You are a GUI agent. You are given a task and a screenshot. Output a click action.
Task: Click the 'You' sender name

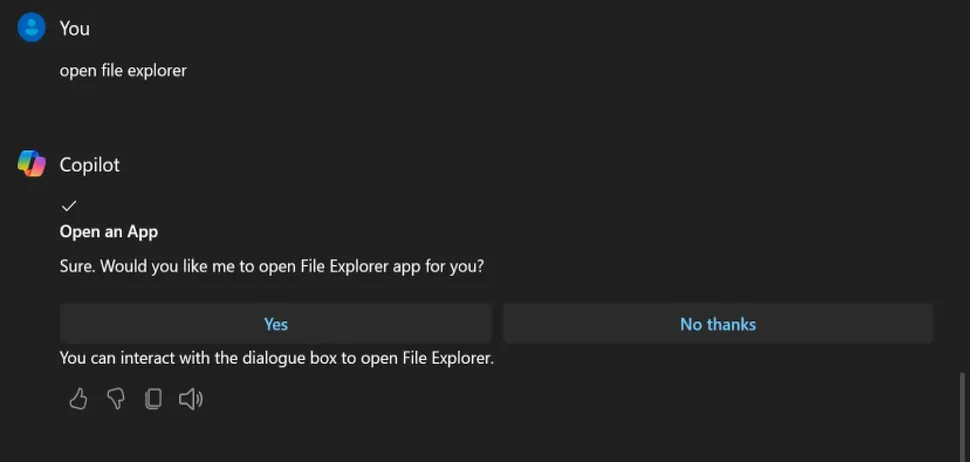coord(75,28)
